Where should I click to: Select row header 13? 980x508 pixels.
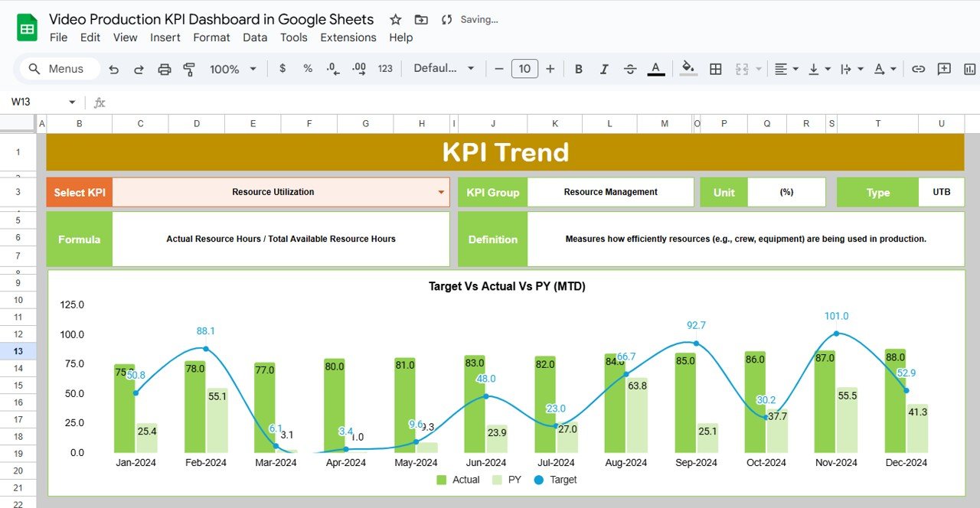pyautogui.click(x=18, y=351)
